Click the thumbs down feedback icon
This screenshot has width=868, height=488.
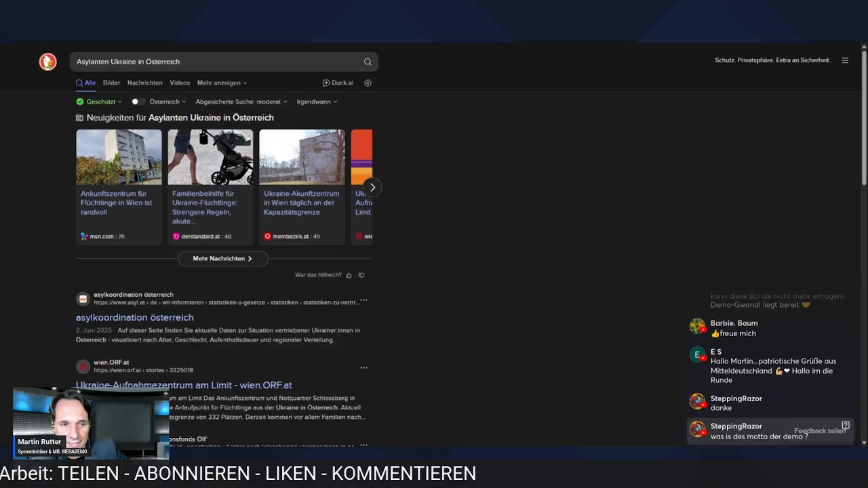click(361, 275)
